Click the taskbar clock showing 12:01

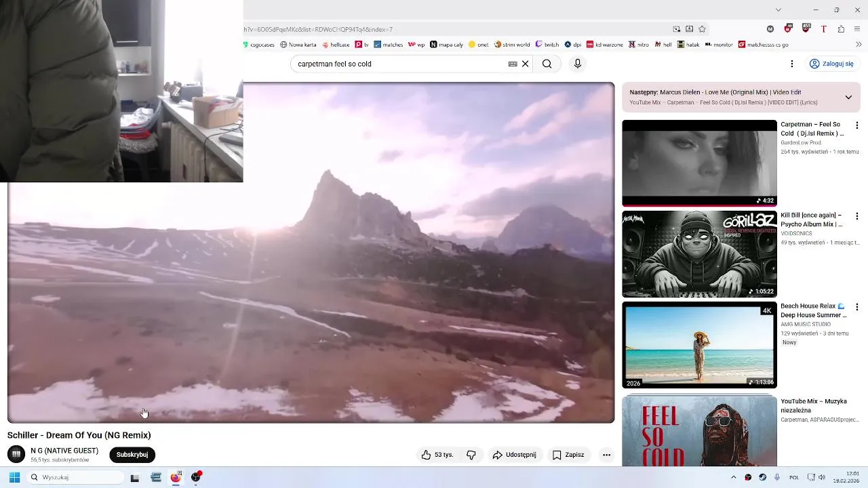pos(847,477)
